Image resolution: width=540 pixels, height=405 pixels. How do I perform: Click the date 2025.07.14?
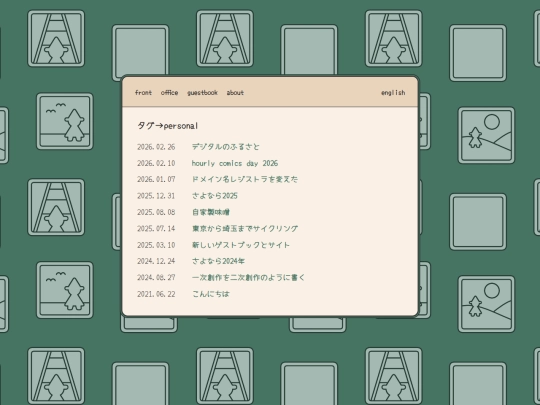[156, 229]
